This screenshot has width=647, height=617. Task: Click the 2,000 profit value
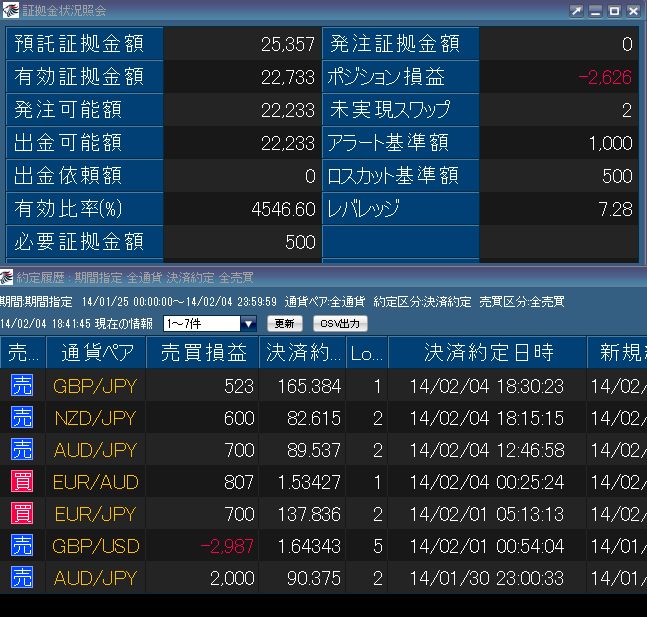point(232,578)
